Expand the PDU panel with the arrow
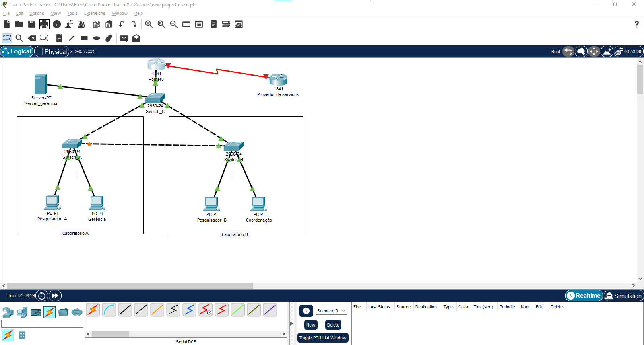644x345 pixels. pyautogui.click(x=292, y=323)
